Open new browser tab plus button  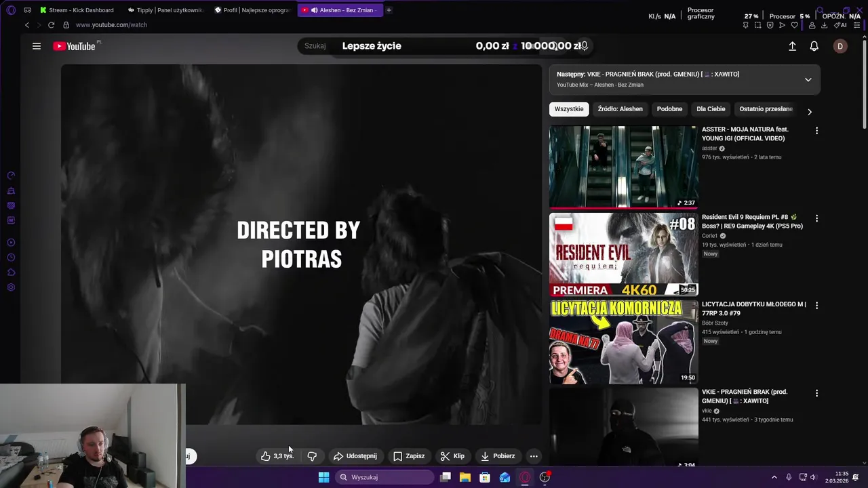[389, 10]
